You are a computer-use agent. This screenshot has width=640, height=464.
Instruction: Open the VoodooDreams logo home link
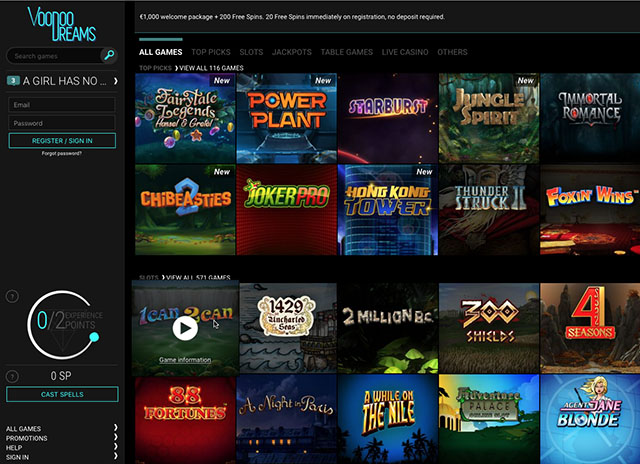click(62, 24)
